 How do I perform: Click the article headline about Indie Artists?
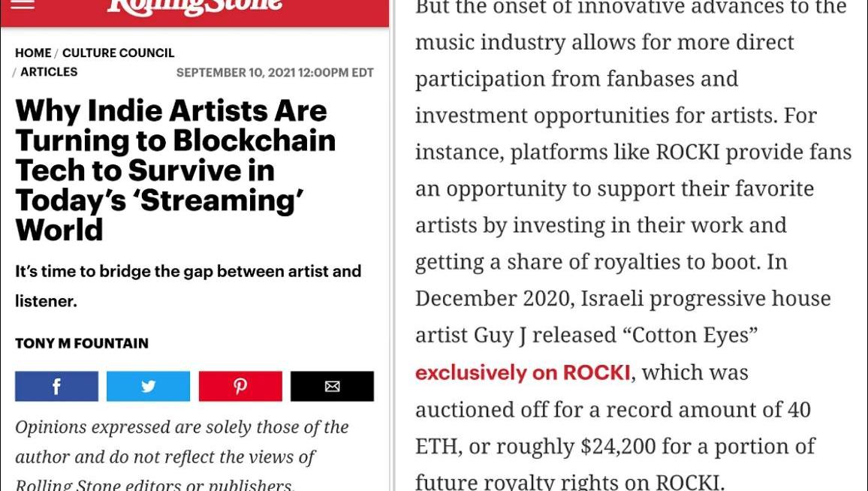[175, 170]
